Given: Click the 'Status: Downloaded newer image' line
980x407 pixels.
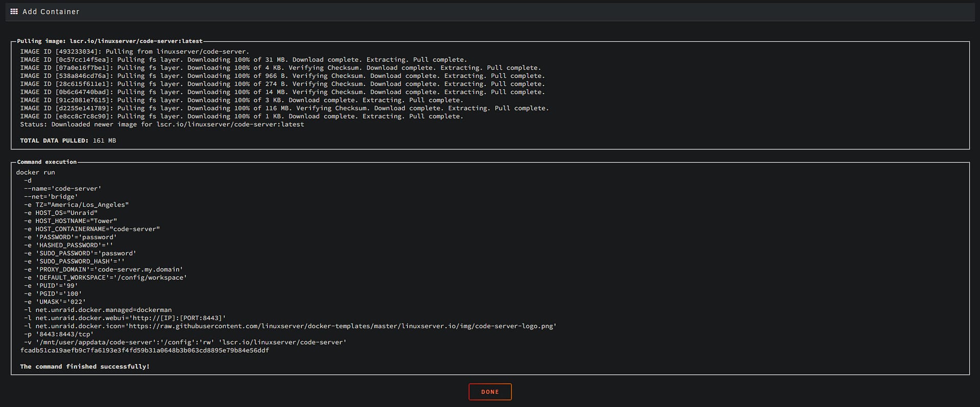Looking at the screenshot, I should (x=162, y=124).
